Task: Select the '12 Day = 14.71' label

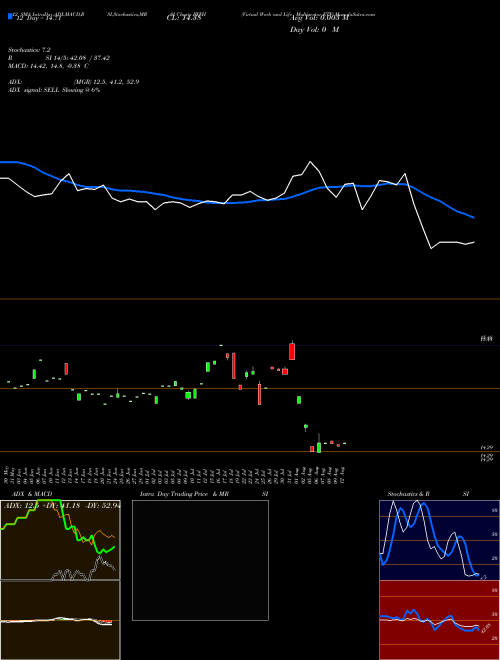Action: tap(38, 18)
